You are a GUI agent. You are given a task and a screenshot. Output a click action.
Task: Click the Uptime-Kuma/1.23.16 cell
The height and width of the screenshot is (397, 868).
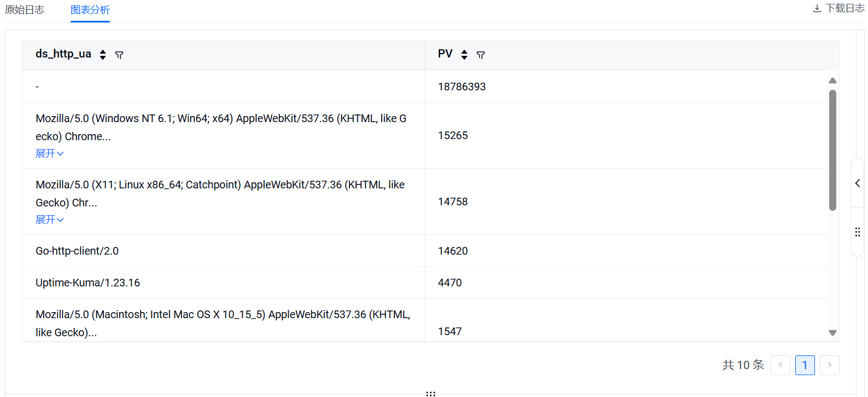point(88,283)
